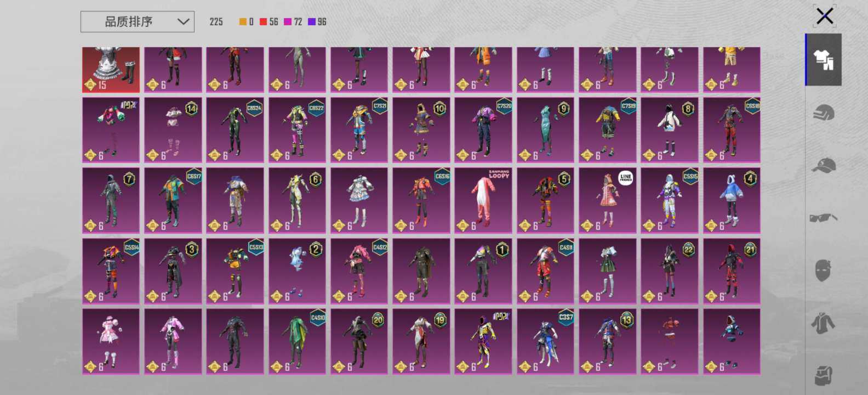This screenshot has width=868, height=395.
Task: Select the outfits category icon in sidebar
Action: 824,60
